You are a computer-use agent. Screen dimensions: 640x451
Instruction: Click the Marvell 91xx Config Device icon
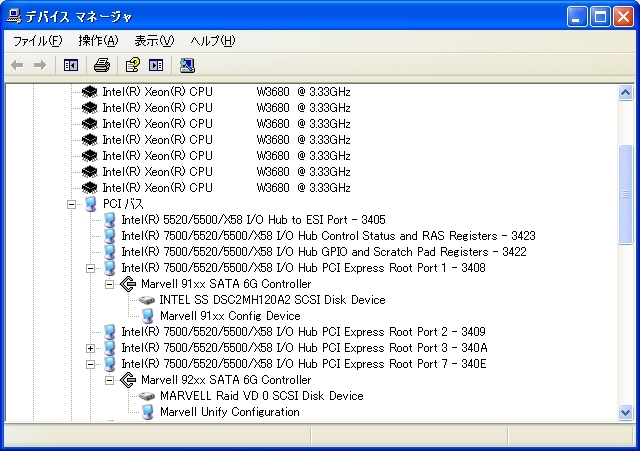147,316
